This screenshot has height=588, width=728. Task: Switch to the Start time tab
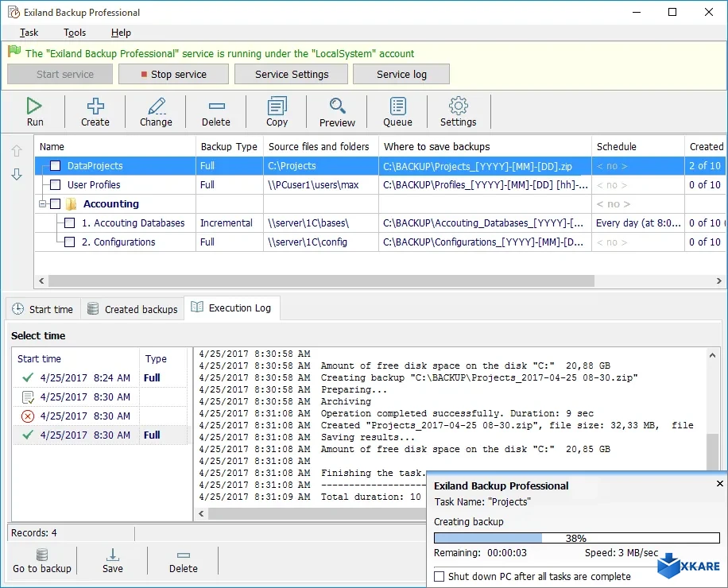tap(43, 309)
